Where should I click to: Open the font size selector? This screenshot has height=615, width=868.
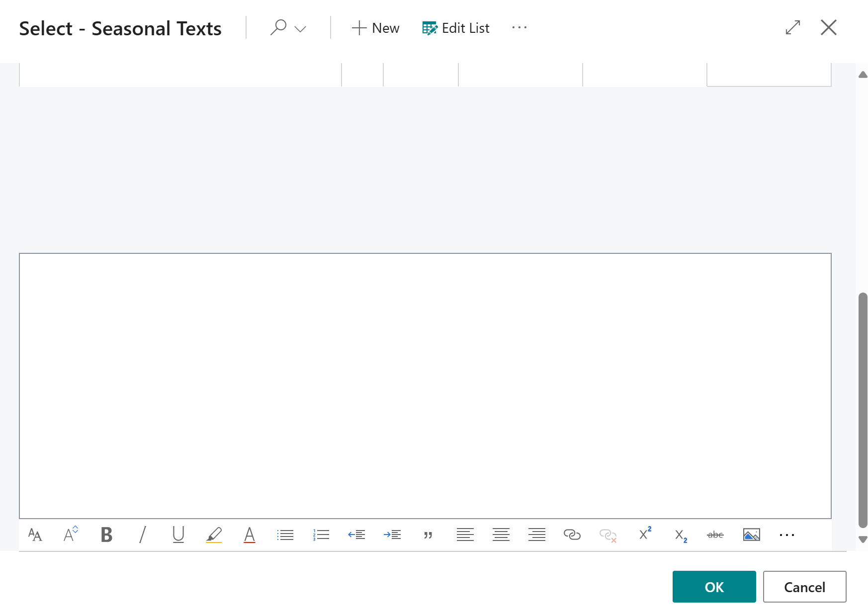71,534
